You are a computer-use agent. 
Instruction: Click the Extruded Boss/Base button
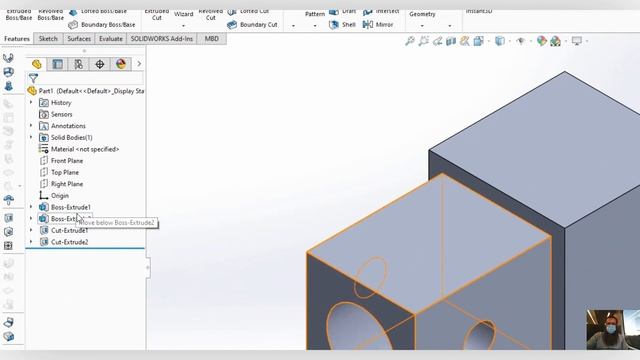pyautogui.click(x=19, y=15)
